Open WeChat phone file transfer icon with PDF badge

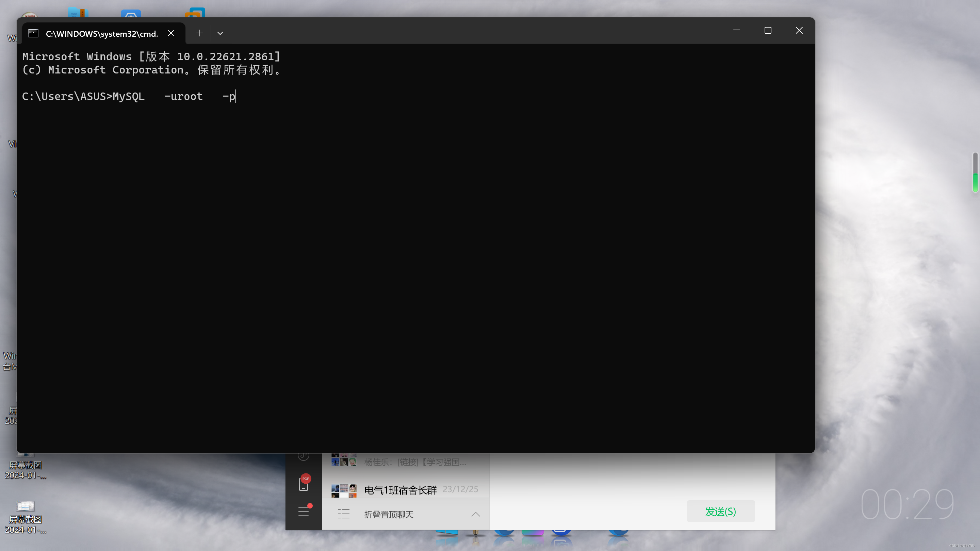click(x=304, y=483)
